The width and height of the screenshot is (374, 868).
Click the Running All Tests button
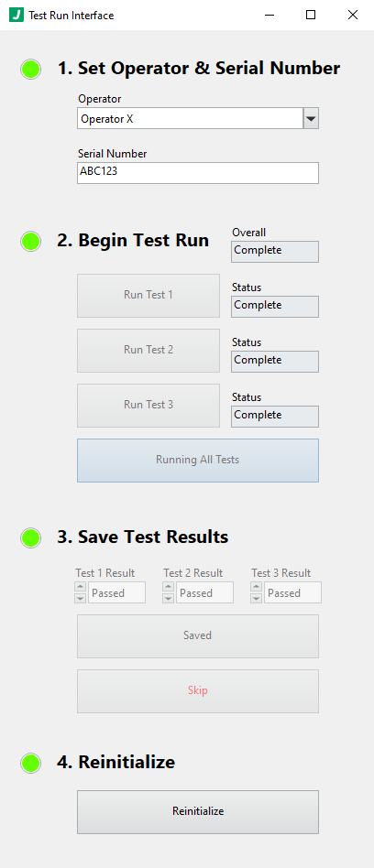click(x=198, y=461)
